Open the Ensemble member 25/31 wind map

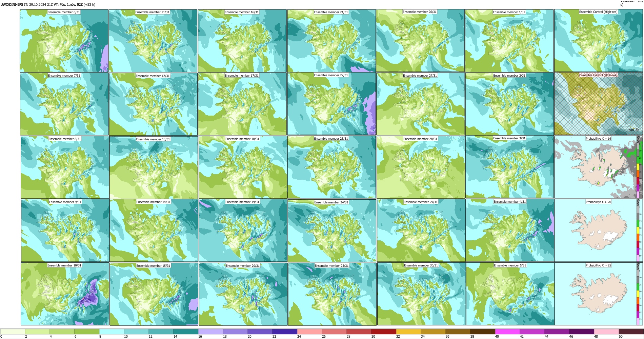click(x=332, y=294)
